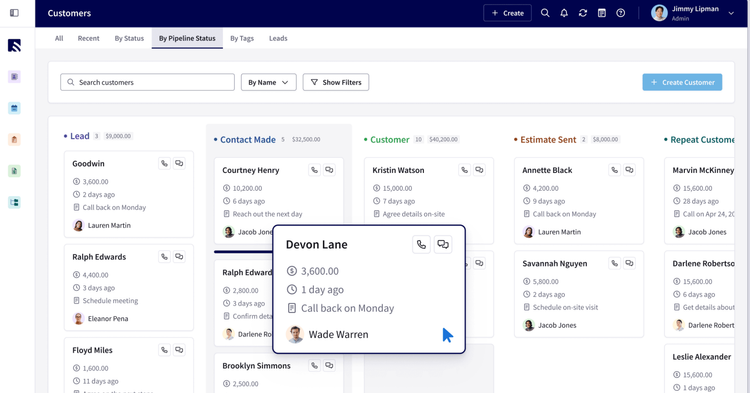Message Annette Black using chat icon
This screenshot has height=393, width=750.
[629, 170]
